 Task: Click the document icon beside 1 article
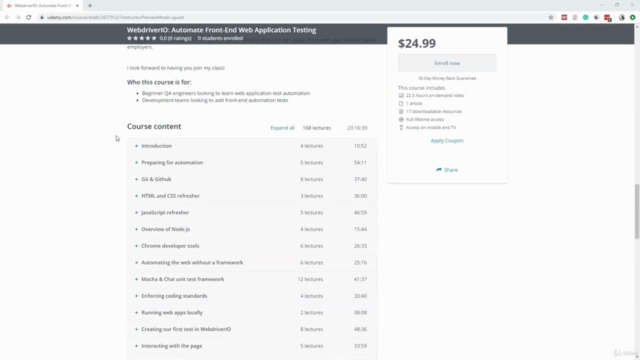[x=401, y=104]
